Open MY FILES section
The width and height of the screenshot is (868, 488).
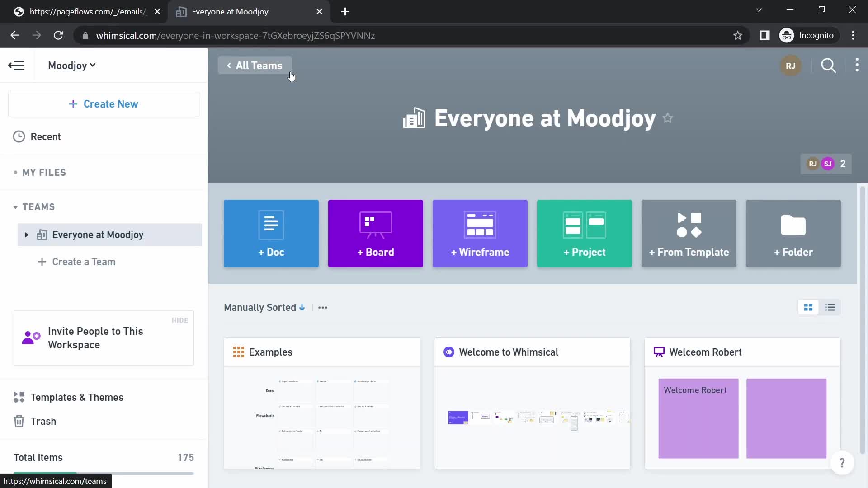click(x=44, y=173)
